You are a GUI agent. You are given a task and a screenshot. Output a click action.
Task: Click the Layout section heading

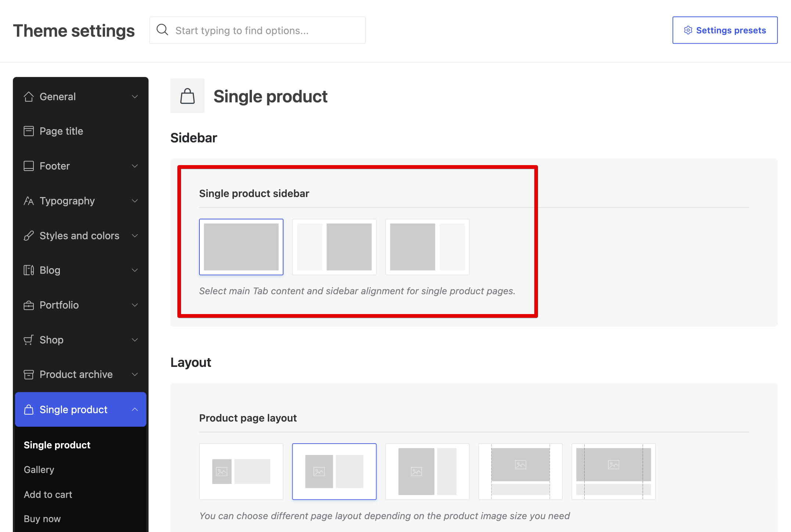pos(191,362)
